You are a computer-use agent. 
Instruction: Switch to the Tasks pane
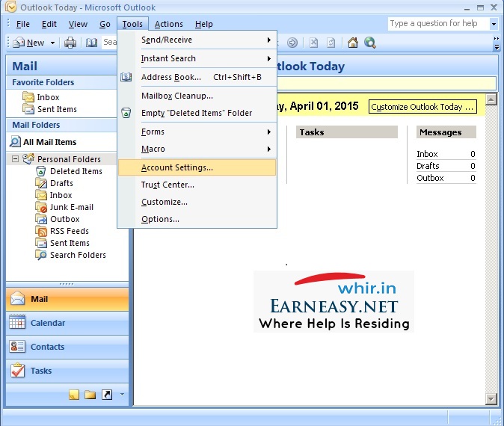(x=67, y=371)
